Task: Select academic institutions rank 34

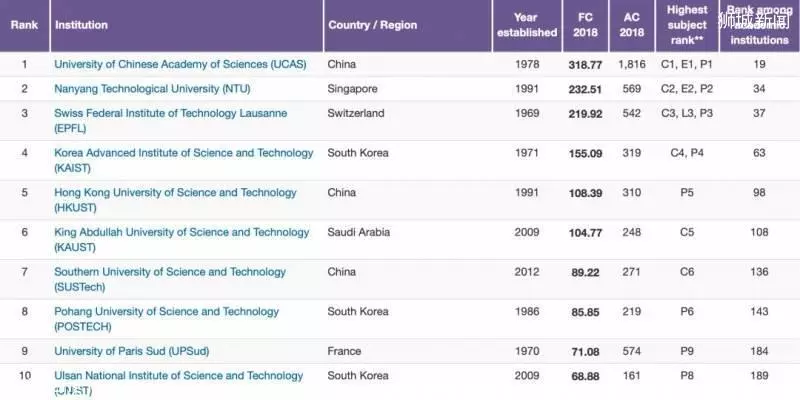Action: (759, 89)
